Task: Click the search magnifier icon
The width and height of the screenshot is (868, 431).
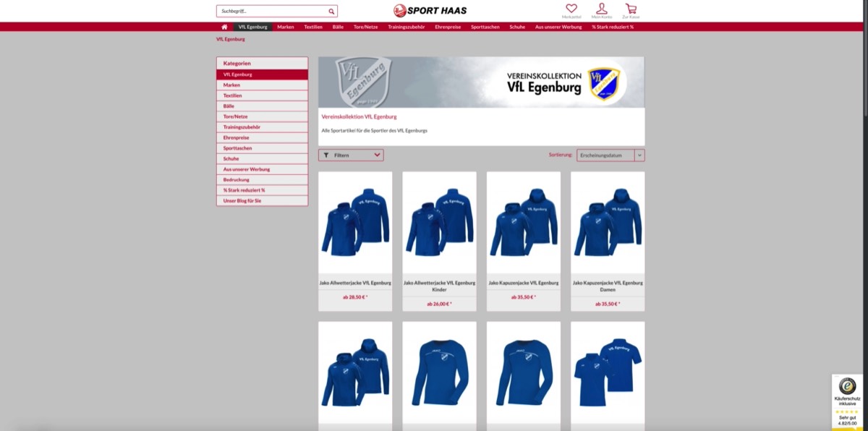Action: pos(331,12)
